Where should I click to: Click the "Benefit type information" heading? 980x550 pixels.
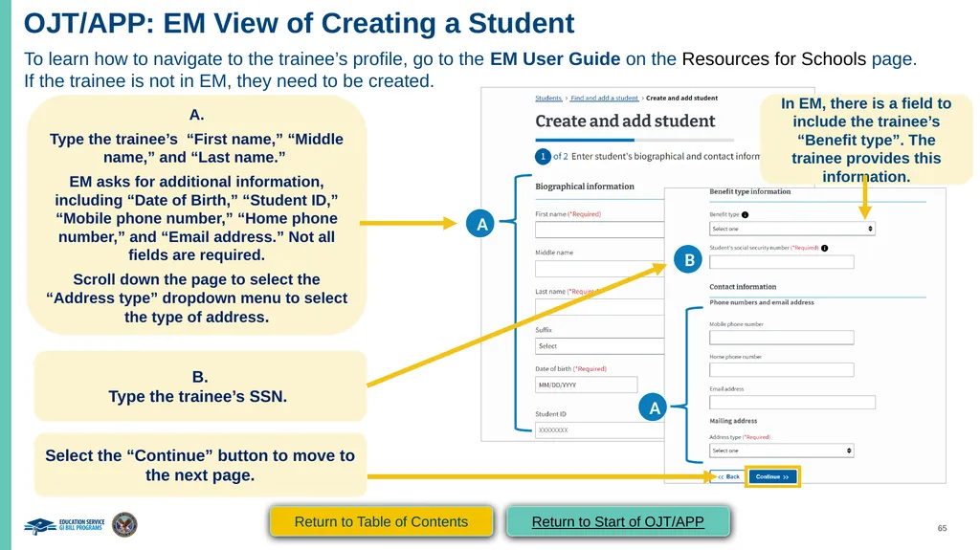(x=750, y=192)
